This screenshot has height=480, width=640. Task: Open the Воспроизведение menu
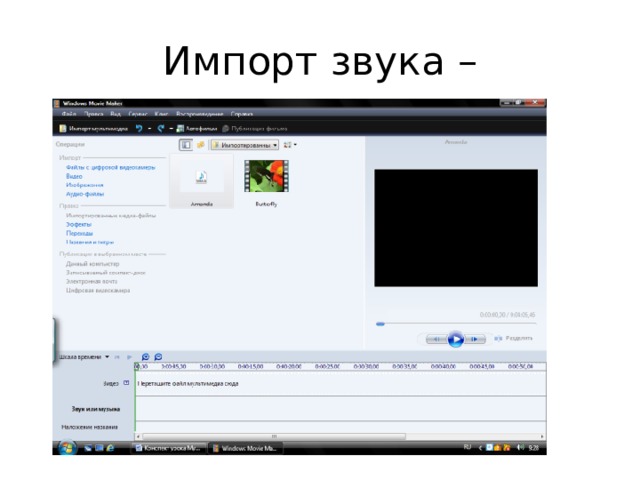pos(200,114)
